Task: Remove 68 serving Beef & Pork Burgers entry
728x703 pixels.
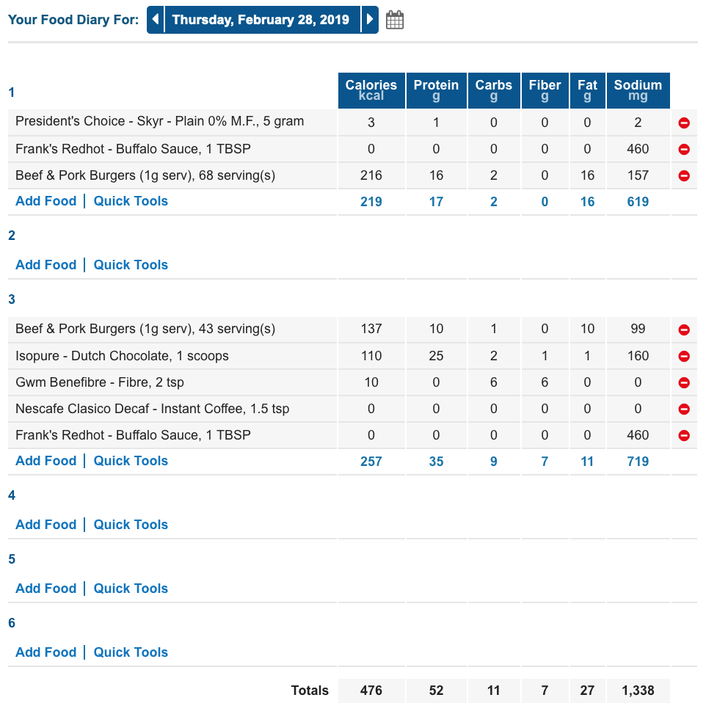Action: pyautogui.click(x=684, y=175)
